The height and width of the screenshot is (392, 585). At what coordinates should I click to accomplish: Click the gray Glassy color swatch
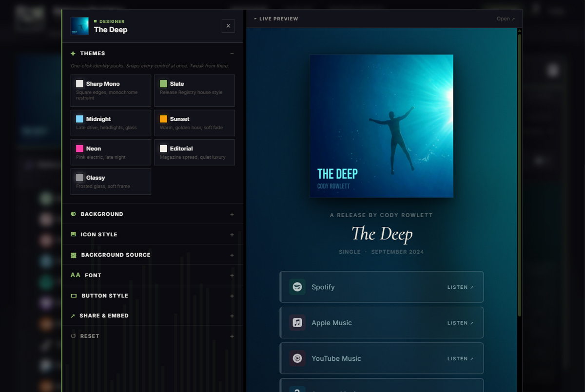(79, 178)
